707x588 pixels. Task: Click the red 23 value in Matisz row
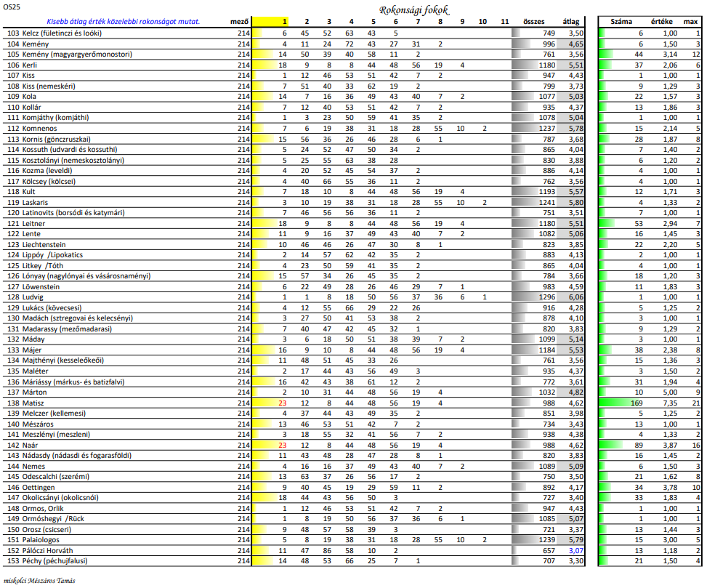(x=283, y=403)
